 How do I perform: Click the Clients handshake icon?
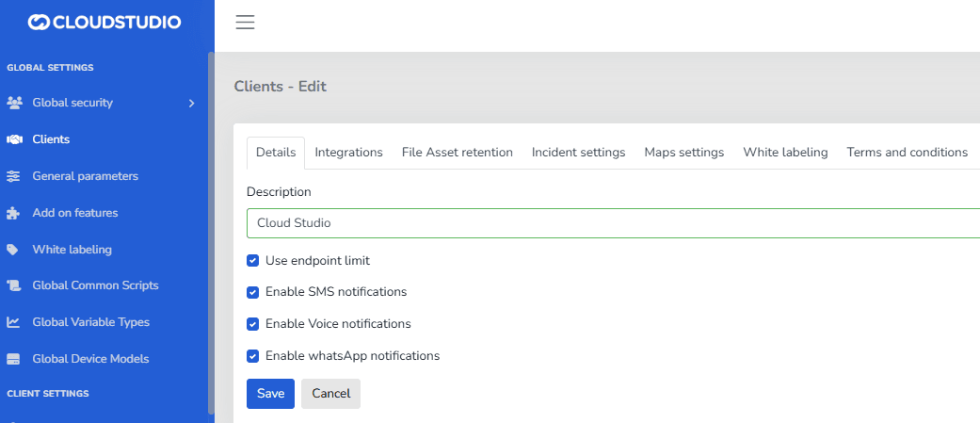coord(14,139)
